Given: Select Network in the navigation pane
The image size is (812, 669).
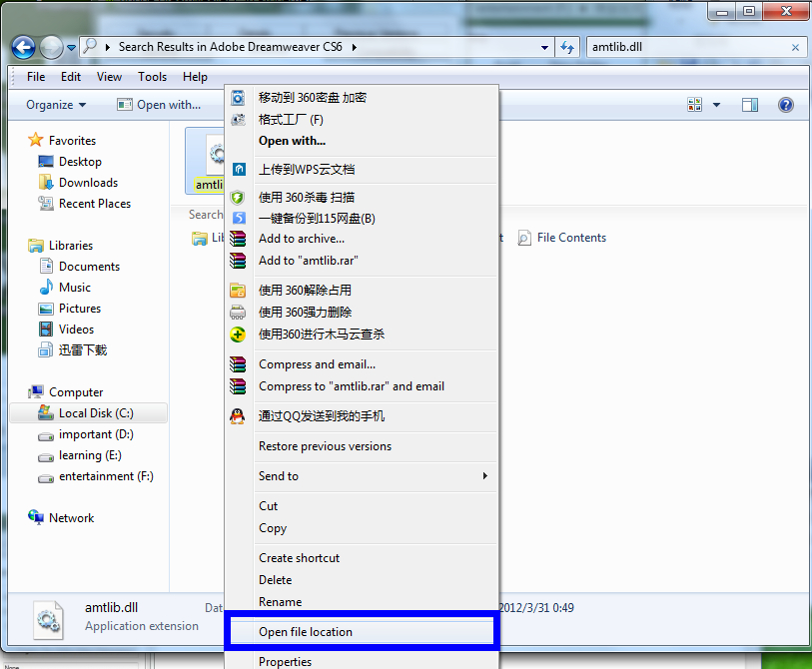Looking at the screenshot, I should click(61, 518).
